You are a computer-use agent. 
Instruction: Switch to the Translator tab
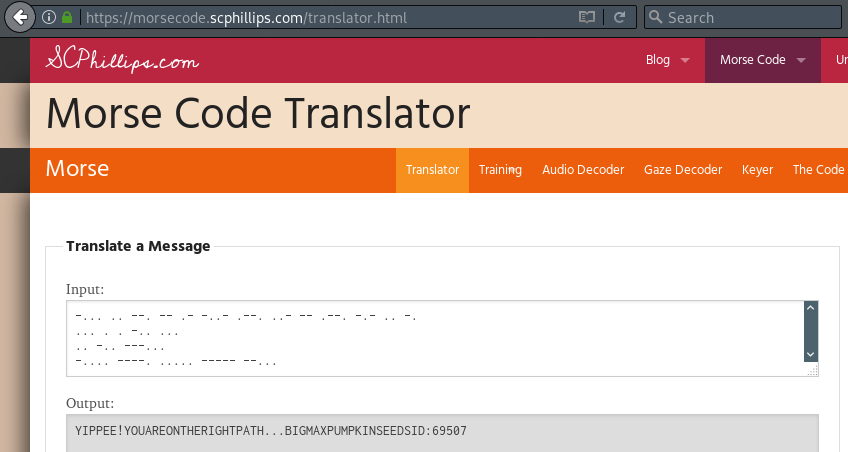(433, 170)
